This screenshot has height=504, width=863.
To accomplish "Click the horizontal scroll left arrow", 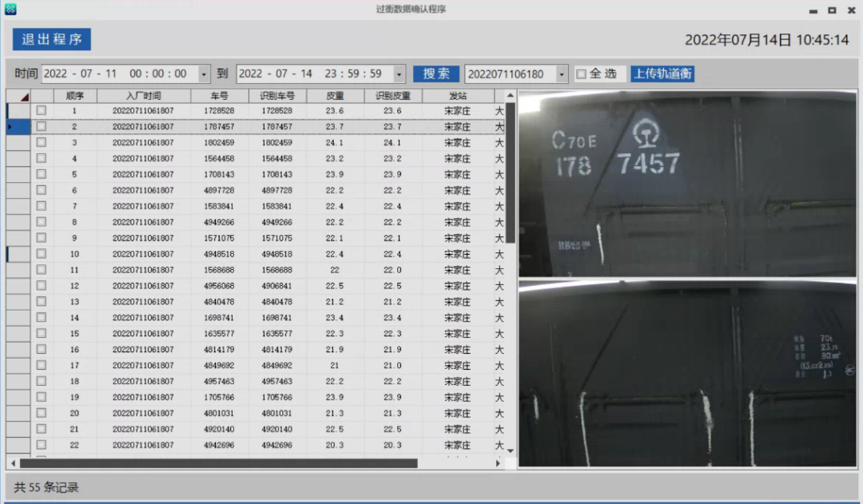I will click(x=14, y=463).
